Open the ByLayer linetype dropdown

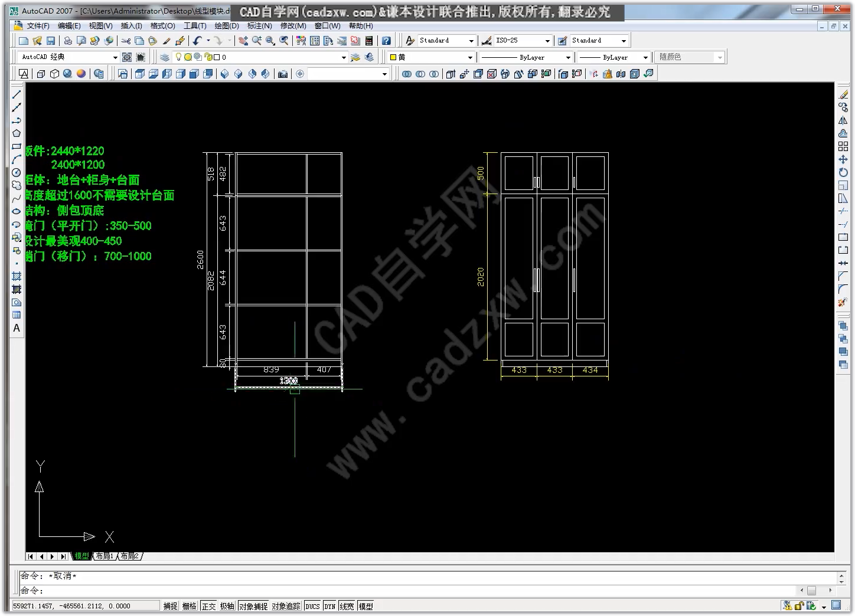(568, 57)
